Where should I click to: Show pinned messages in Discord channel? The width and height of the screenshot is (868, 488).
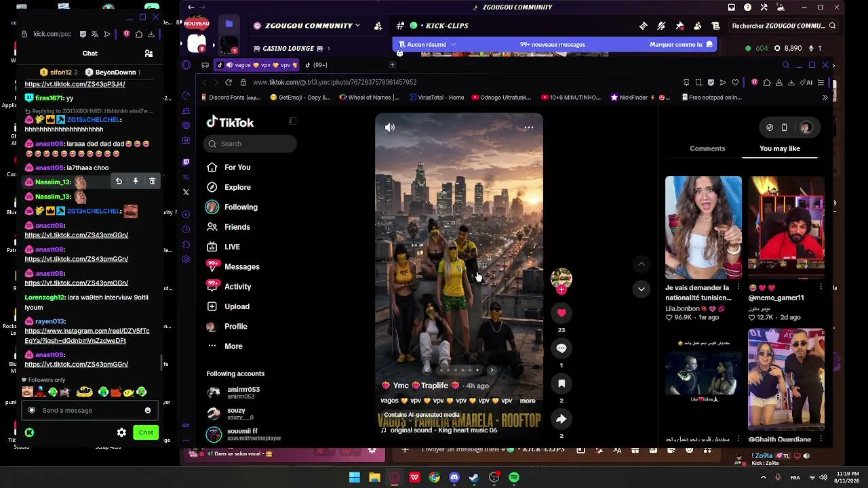[679, 26]
